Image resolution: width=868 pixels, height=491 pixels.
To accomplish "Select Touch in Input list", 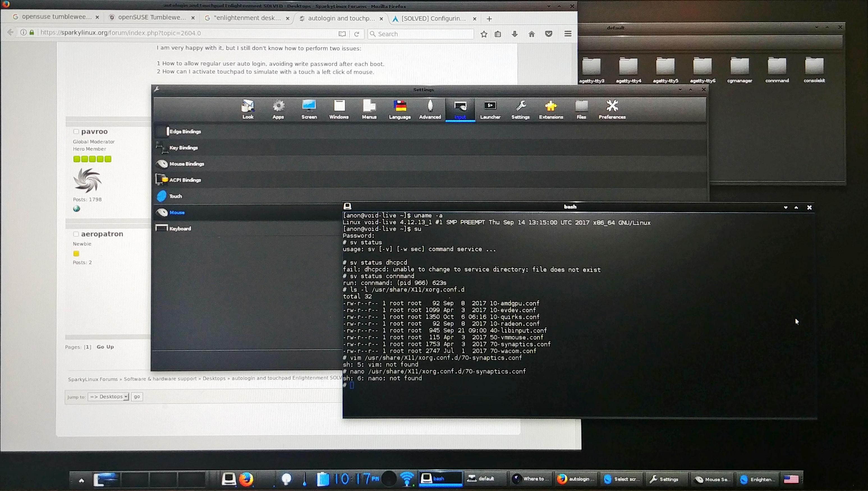I will click(430, 196).
